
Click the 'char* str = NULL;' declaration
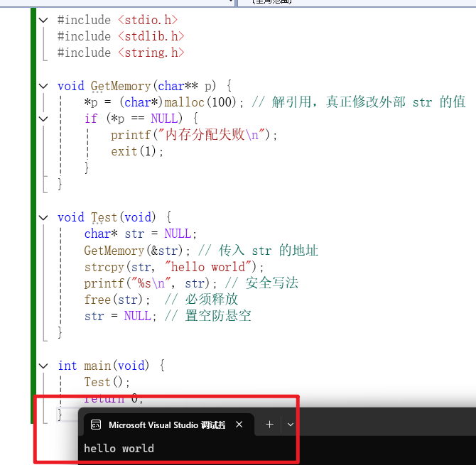141,234
